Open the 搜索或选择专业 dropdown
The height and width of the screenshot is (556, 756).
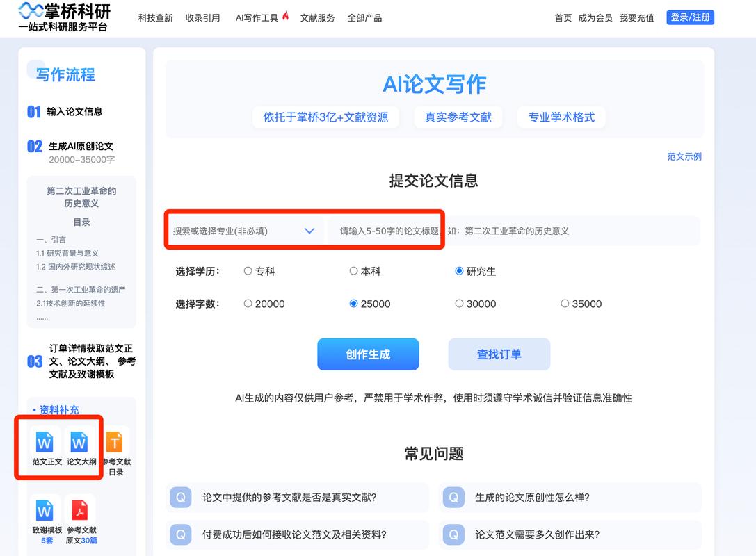[x=243, y=230]
